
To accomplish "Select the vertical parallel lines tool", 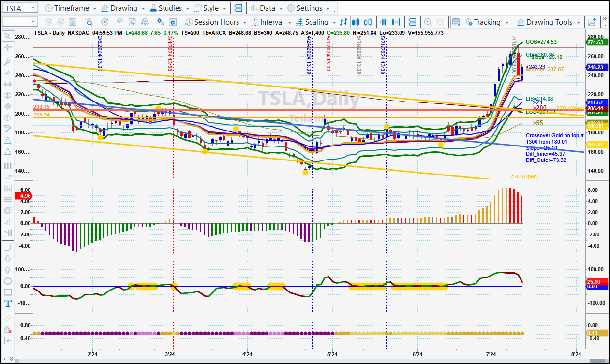I will [x=8, y=166].
